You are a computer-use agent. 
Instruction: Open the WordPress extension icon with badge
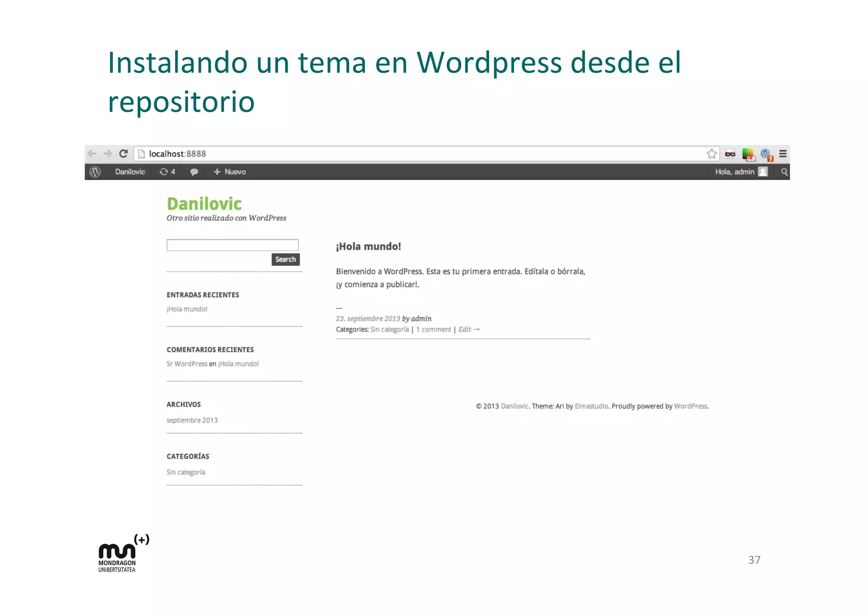(766, 155)
